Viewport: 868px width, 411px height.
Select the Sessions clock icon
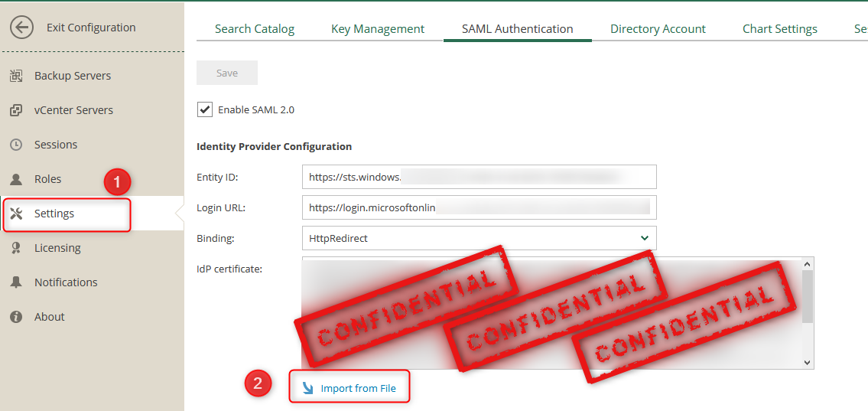[16, 145]
